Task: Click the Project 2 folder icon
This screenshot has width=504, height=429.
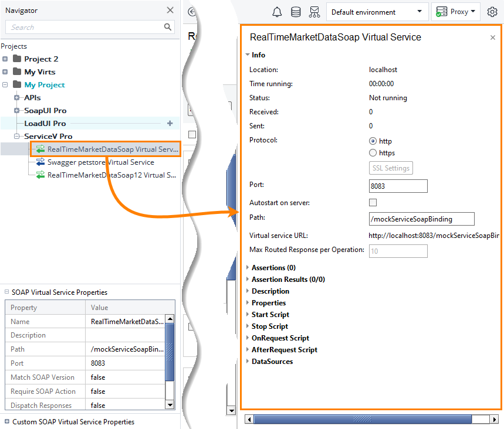Action: (17, 59)
